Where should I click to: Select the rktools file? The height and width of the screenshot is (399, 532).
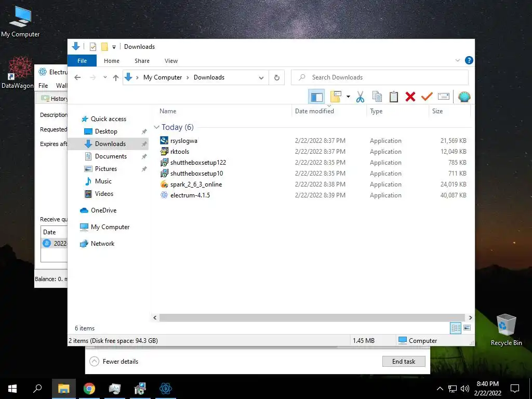coord(179,152)
